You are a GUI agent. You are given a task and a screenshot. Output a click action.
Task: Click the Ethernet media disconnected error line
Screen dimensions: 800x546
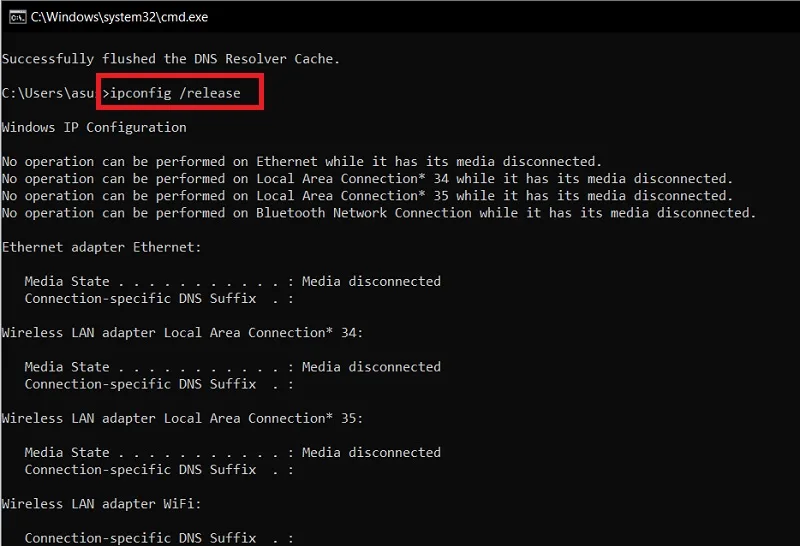click(x=302, y=162)
